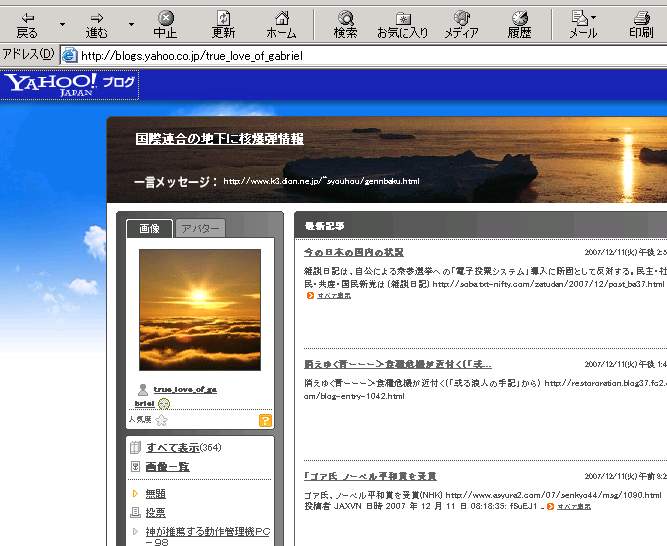Open the Mail button dropdown arrow
667x546 pixels.
click(594, 17)
